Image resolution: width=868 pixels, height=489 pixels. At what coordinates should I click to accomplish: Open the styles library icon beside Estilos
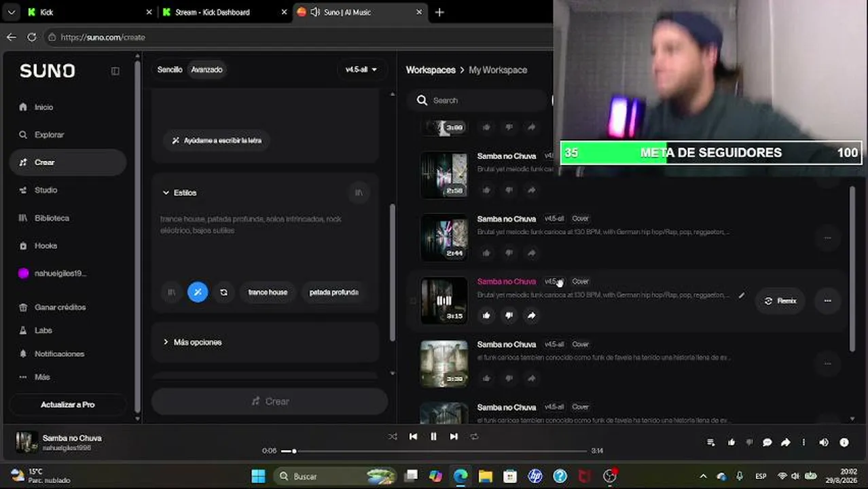click(359, 193)
